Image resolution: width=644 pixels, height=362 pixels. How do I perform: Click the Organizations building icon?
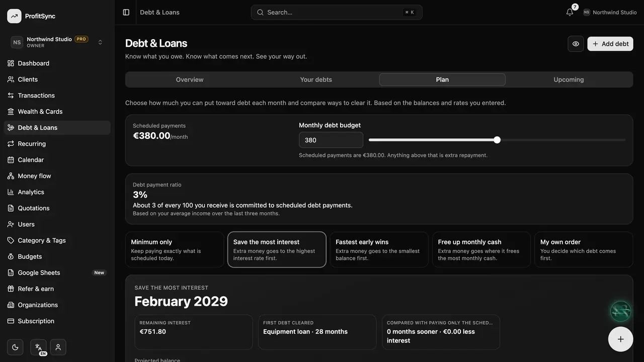[11, 305]
